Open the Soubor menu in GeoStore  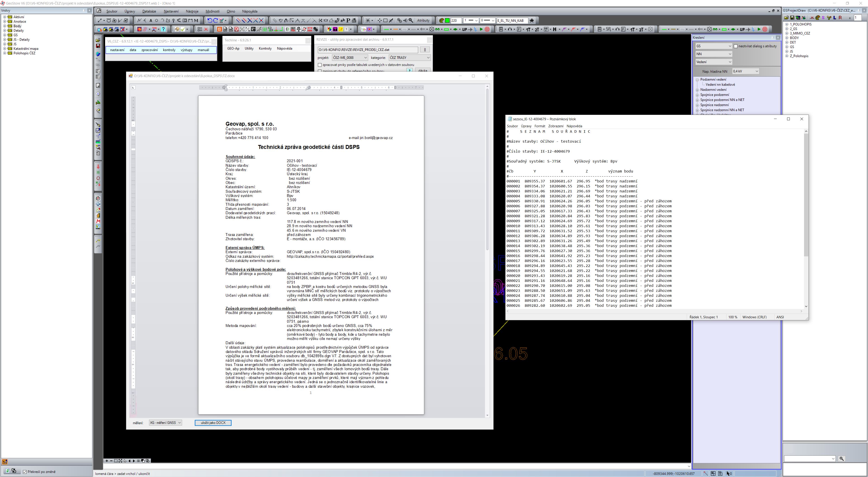click(112, 11)
